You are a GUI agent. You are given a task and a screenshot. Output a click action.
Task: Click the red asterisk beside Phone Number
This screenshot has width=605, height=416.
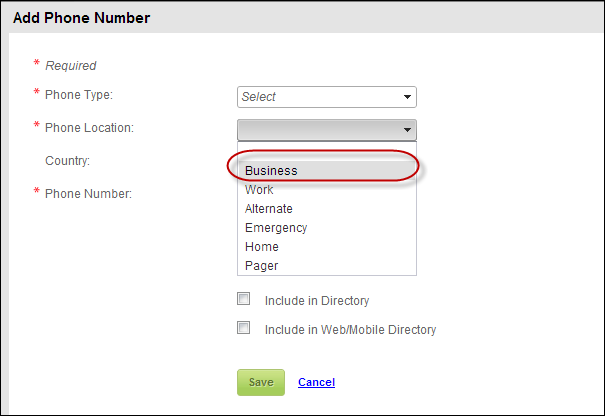37,192
